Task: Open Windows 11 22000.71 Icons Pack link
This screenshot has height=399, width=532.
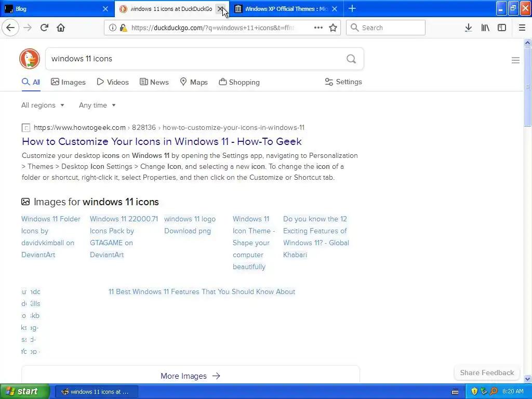Action: [x=124, y=237]
